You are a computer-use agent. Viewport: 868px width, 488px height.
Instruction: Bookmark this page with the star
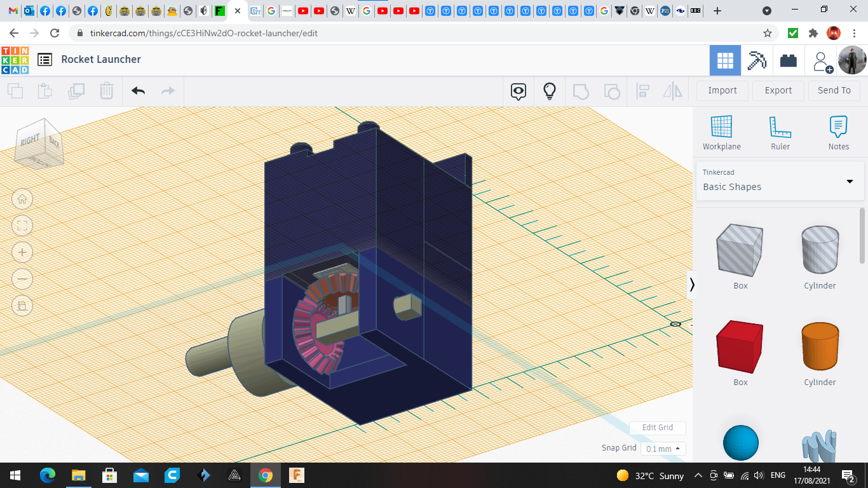768,33
